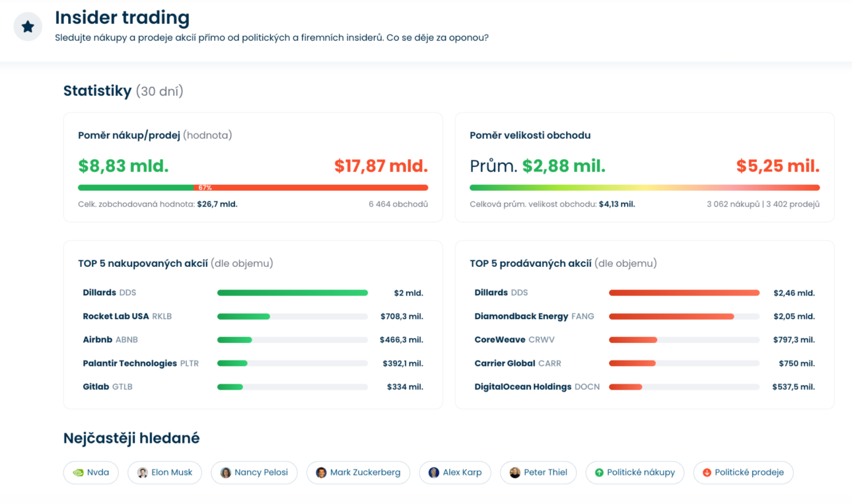This screenshot has height=504, width=852.
Task: Click the green $8,83 mld. buy value
Action: coord(124,166)
